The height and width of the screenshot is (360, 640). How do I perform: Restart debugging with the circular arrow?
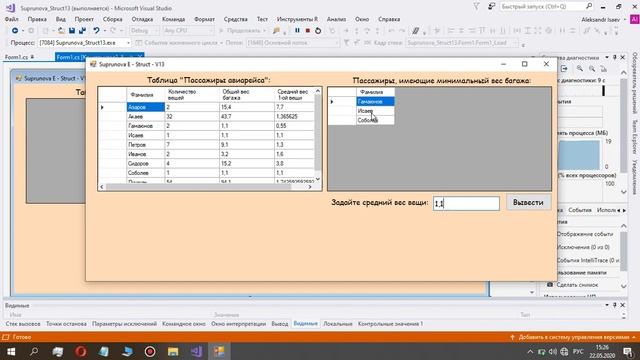tap(318, 31)
